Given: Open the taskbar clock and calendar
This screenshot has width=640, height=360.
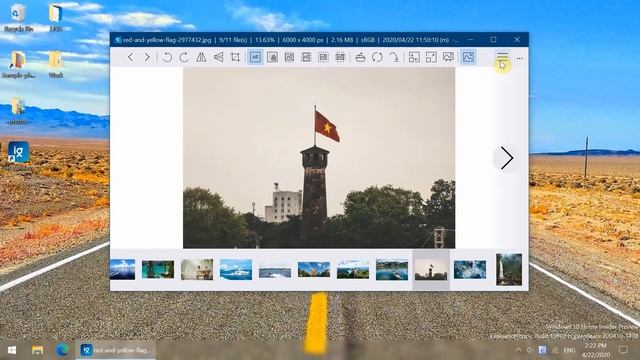Looking at the screenshot, I should 596,350.
